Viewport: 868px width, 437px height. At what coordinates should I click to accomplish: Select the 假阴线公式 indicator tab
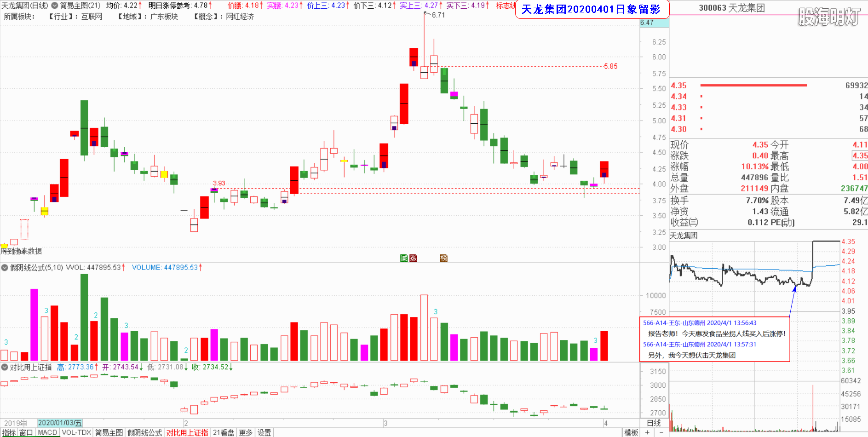coord(145,432)
